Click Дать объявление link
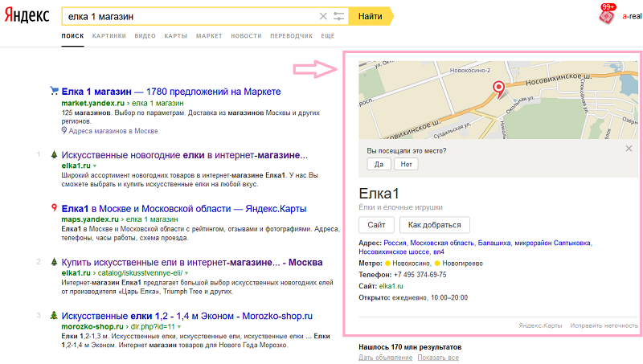Screen dimensions: 643x364 pos(386,358)
